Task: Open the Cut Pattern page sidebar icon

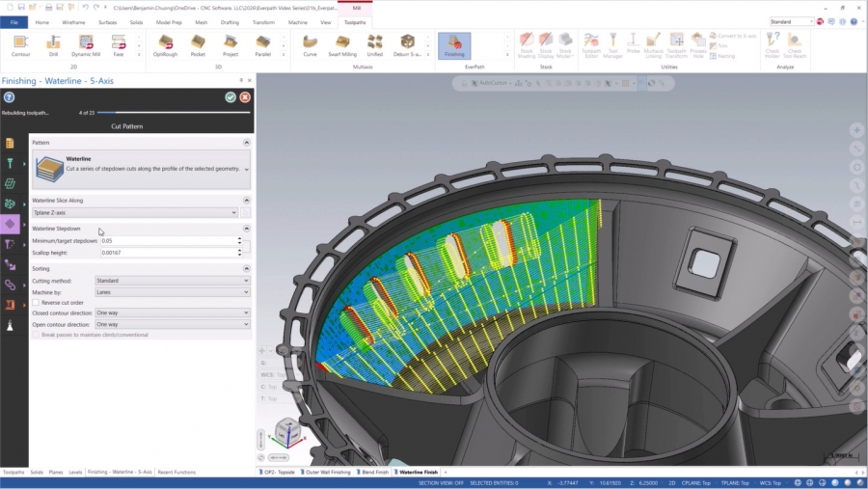Action: 10,225
